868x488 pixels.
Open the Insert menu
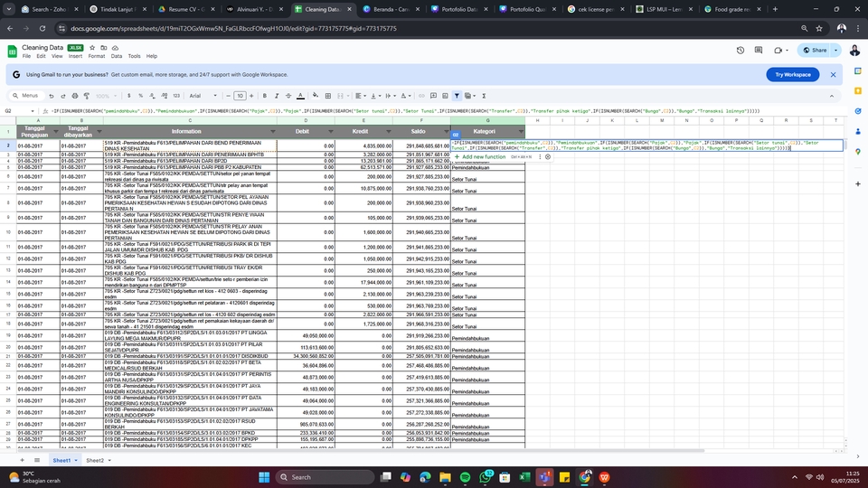[75, 56]
